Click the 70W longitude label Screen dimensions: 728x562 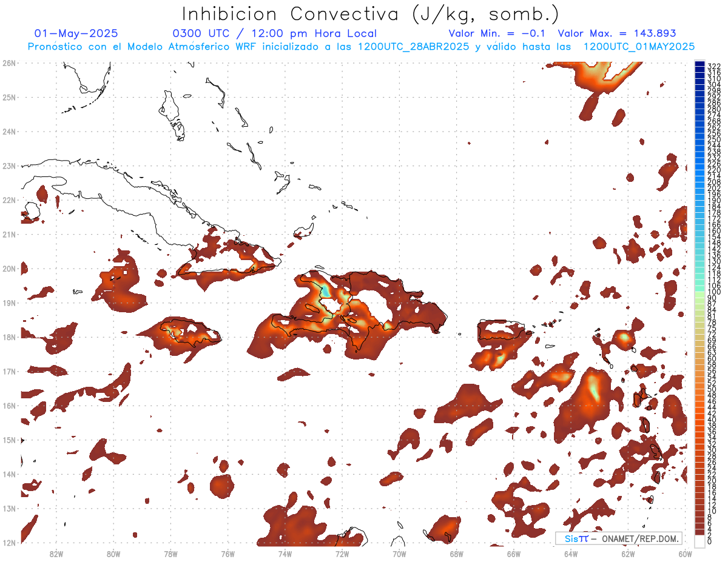tap(399, 554)
